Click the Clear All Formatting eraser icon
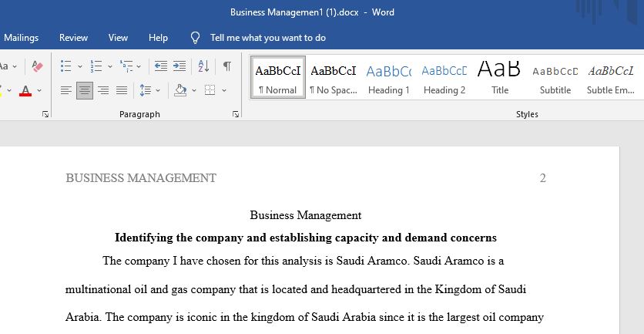Image resolution: width=644 pixels, height=334 pixels. pos(37,66)
